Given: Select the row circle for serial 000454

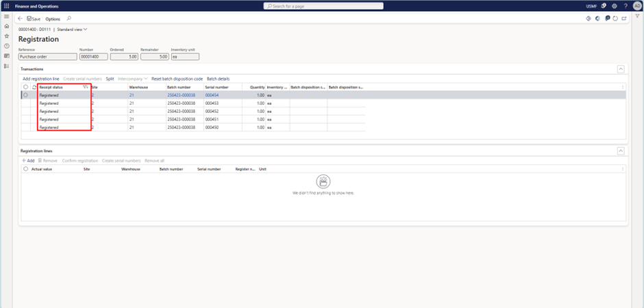Looking at the screenshot, I should [26, 94].
